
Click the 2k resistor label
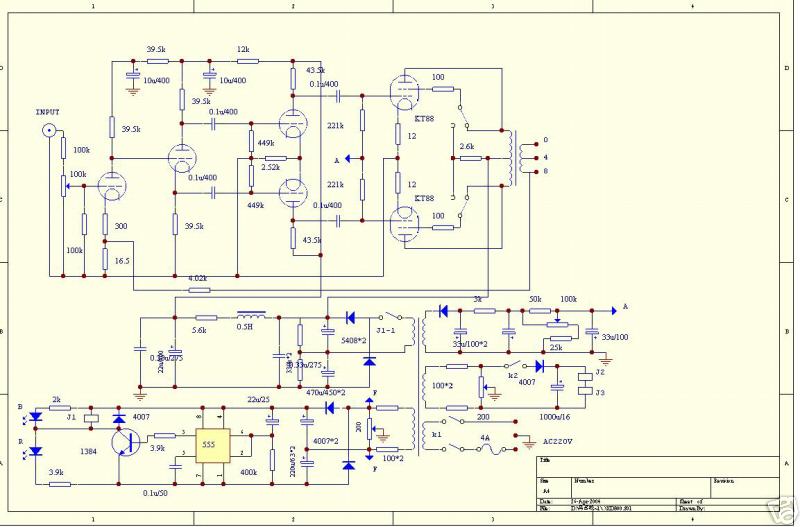tap(57, 399)
